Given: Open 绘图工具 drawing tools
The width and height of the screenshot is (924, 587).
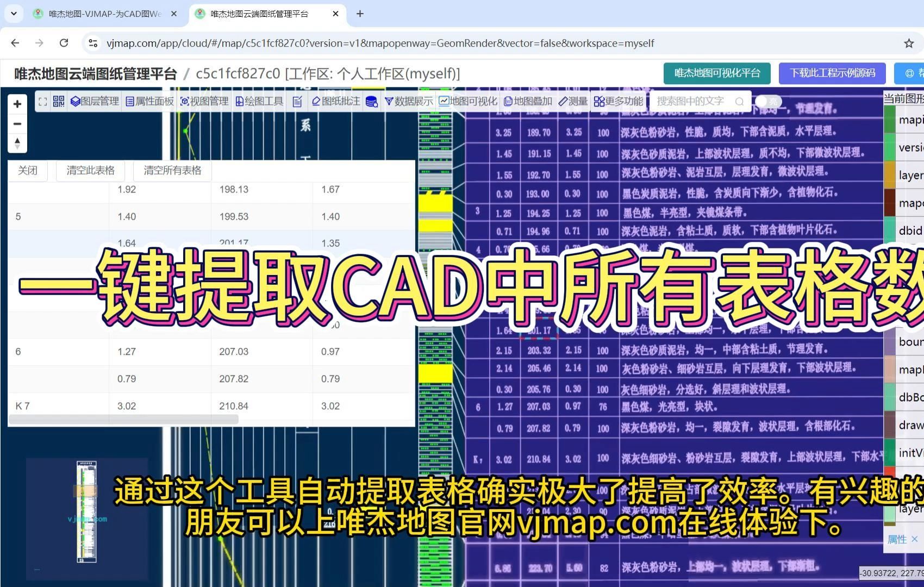Looking at the screenshot, I should pos(259,101).
